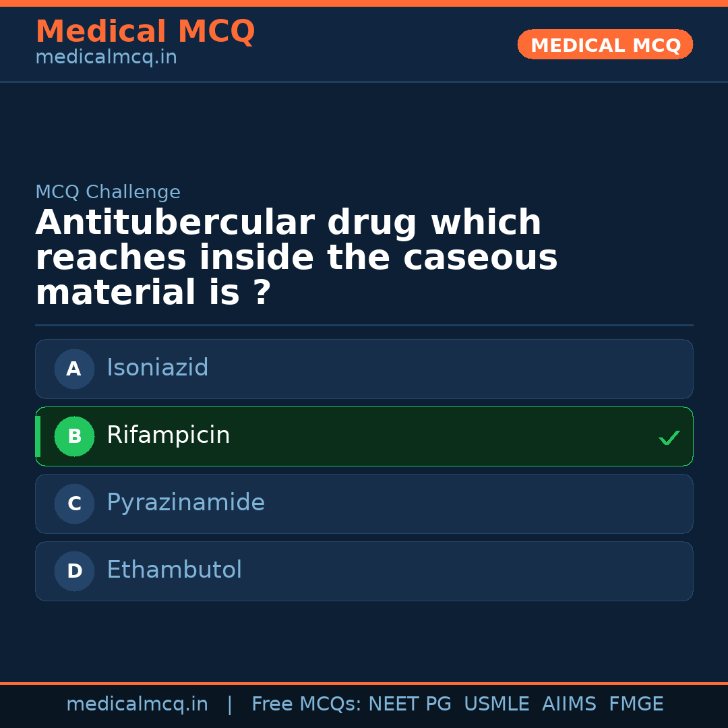The height and width of the screenshot is (728, 728).
Task: Select the Isoniazid answer text
Action: [157, 368]
